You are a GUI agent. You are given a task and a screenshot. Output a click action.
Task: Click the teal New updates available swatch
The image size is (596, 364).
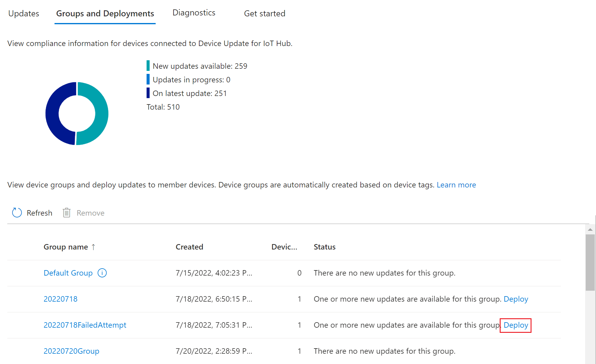pos(148,66)
